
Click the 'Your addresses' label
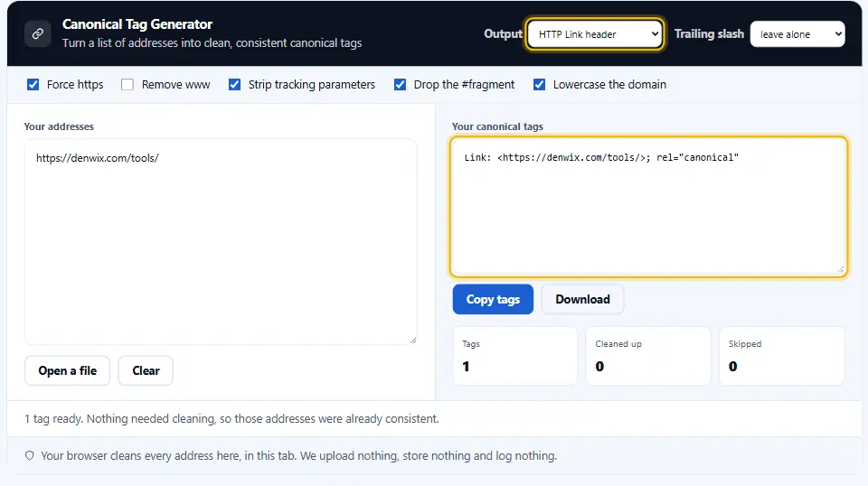click(x=59, y=126)
